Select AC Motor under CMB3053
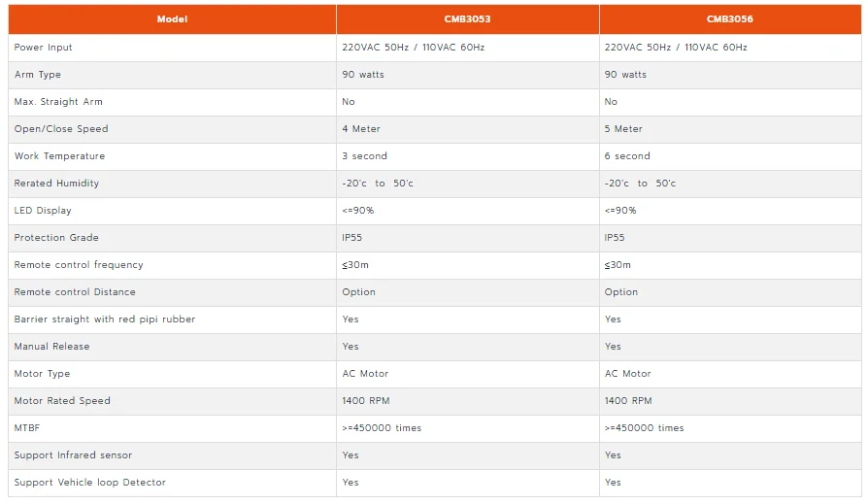Screen dimensions: 868x504 [x=365, y=373]
